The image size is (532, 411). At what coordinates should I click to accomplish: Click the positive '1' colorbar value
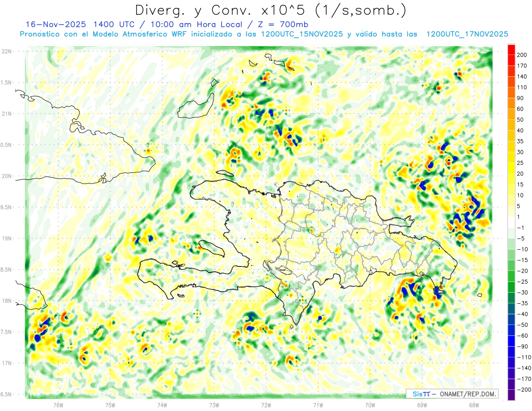coord(519,217)
